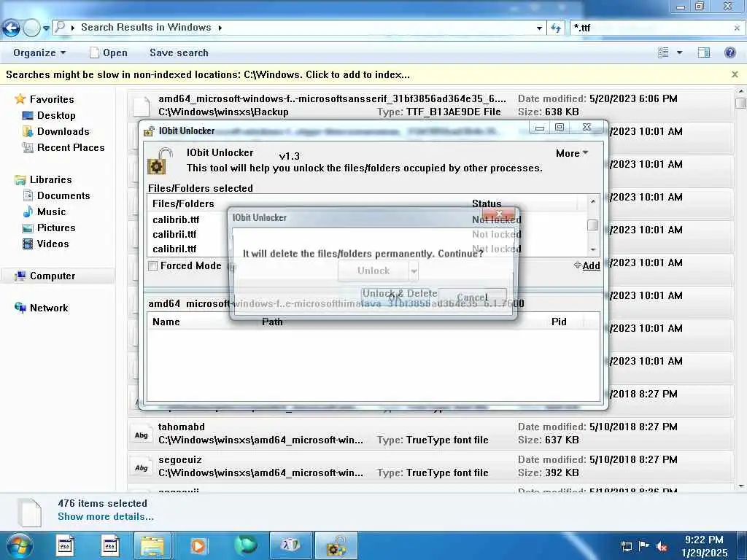Click the IObit Unlocker taskbar icon
The image size is (747, 560).
coord(336,545)
